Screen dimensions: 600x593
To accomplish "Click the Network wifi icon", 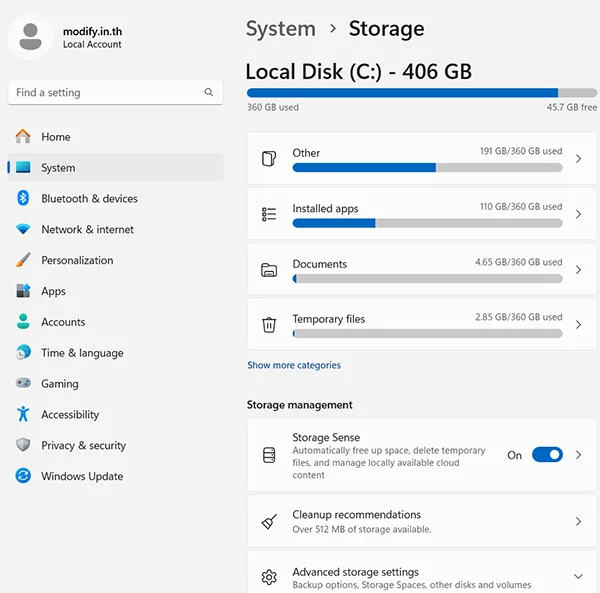I will click(23, 229).
